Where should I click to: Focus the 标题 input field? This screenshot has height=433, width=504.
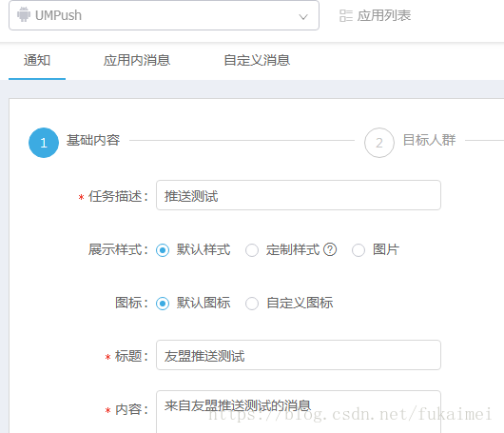tap(299, 355)
